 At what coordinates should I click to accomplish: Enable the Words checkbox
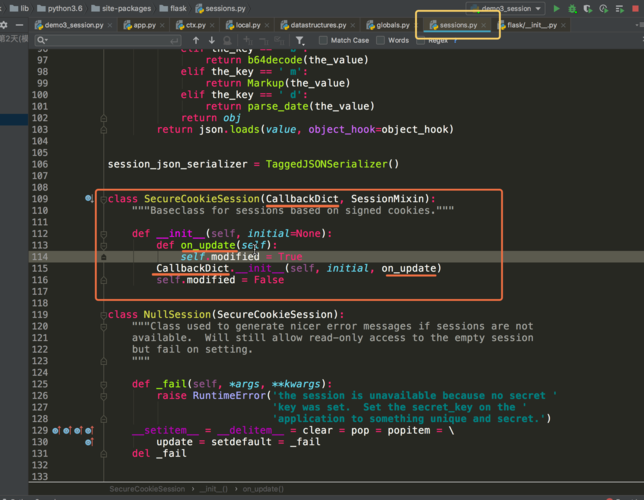pyautogui.click(x=380, y=40)
